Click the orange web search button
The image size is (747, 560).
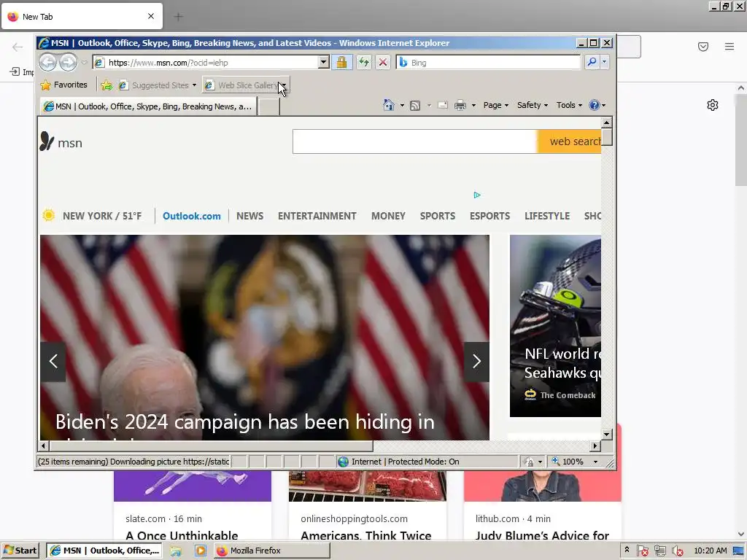[x=569, y=141]
